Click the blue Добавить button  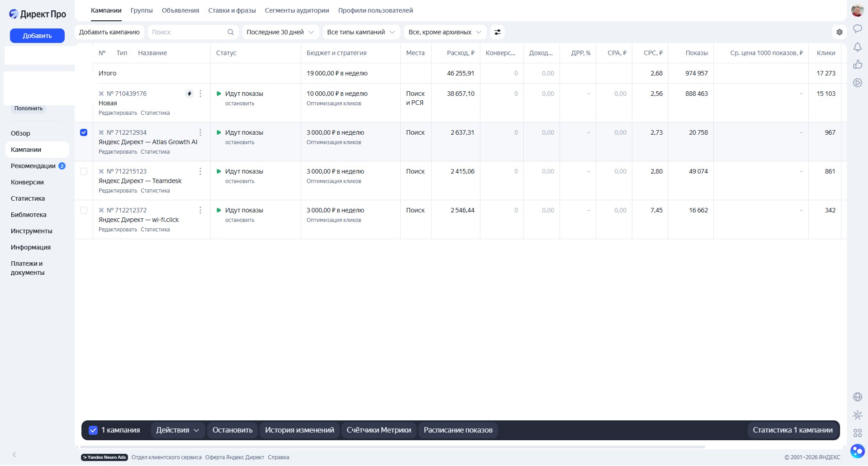point(37,36)
